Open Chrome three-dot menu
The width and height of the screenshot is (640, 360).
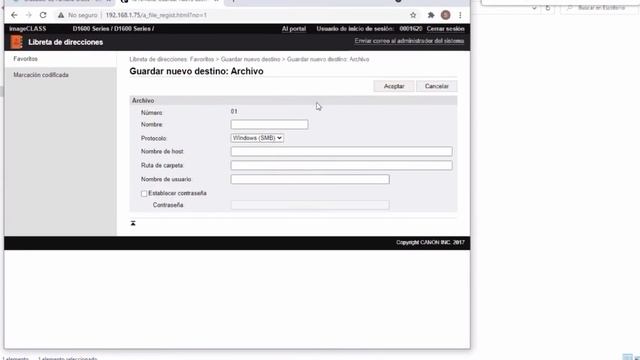tap(460, 15)
